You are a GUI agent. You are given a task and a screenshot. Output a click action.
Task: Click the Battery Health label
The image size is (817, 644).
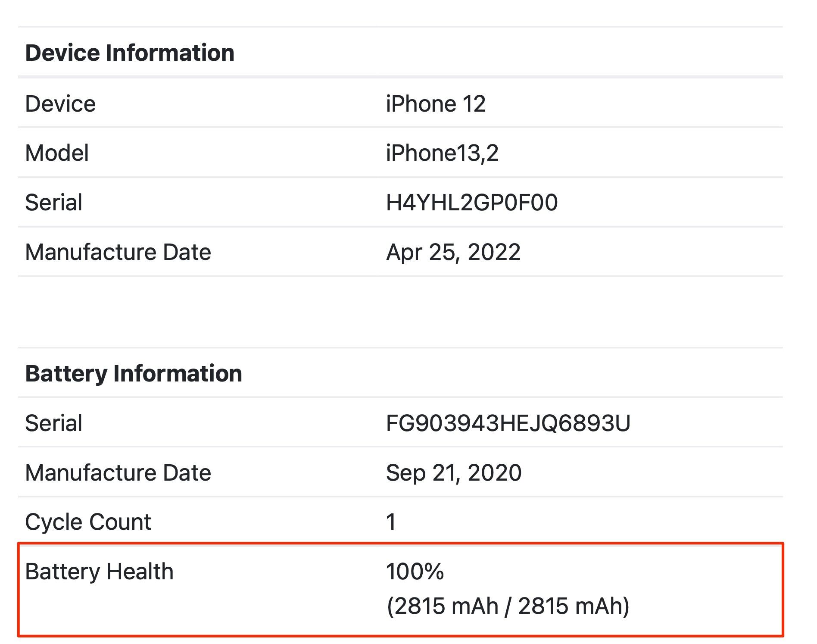(99, 572)
